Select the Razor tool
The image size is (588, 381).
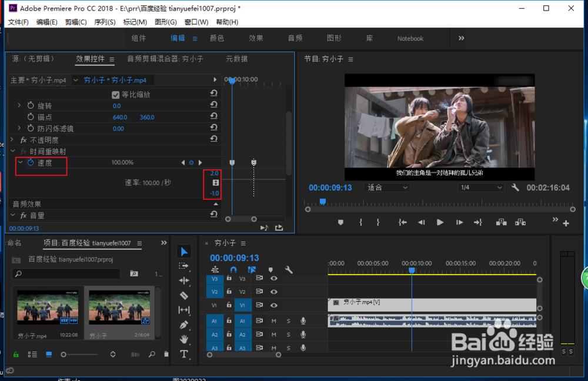click(183, 296)
